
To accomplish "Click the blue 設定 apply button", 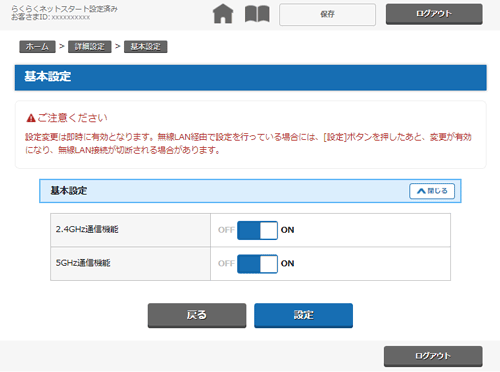I will coord(303,315).
